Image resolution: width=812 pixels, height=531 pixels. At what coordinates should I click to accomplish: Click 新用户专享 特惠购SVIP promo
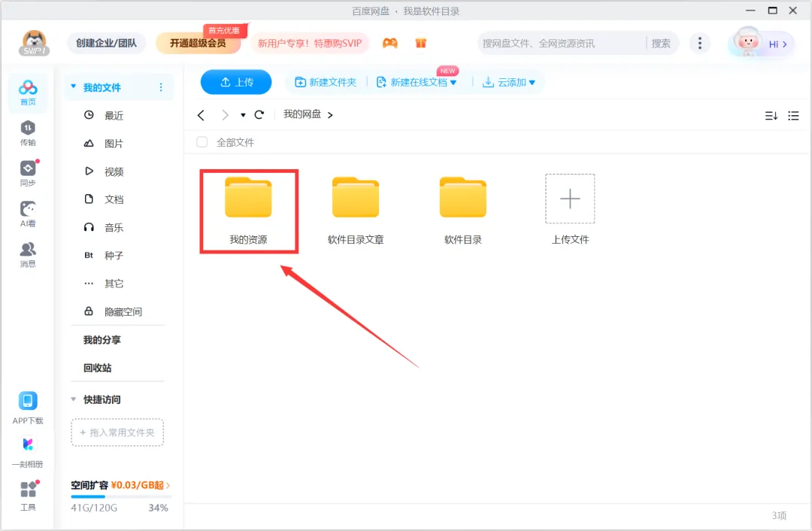click(x=310, y=43)
